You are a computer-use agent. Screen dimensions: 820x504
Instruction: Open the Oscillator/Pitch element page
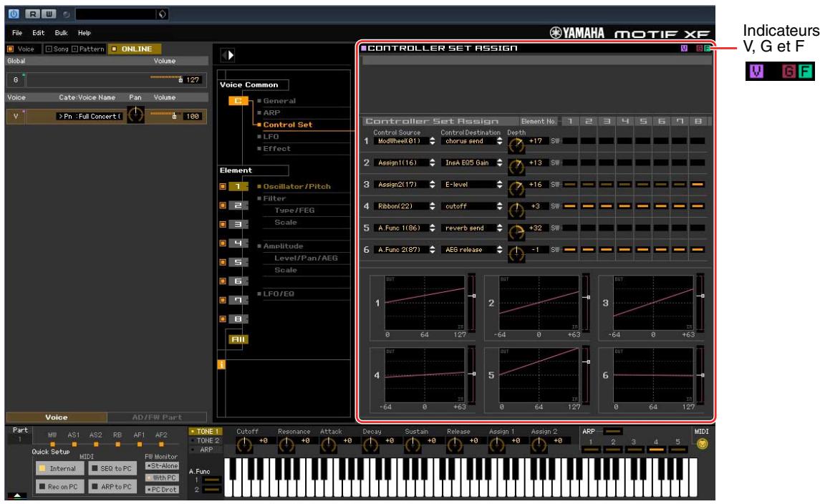pyautogui.click(x=296, y=187)
